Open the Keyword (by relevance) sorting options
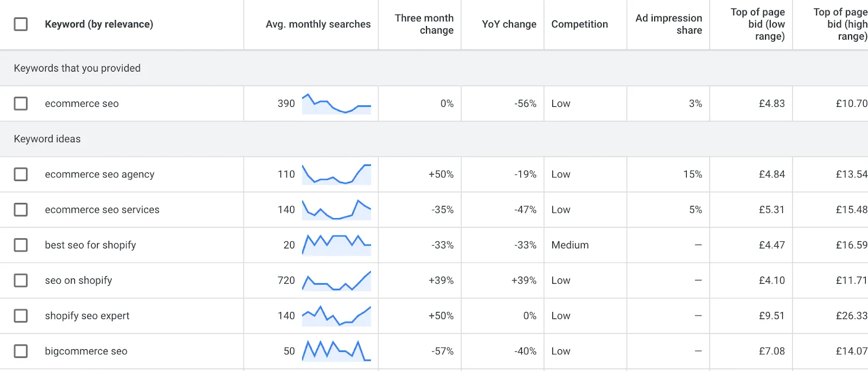Viewport: 868px width, 371px height. tap(99, 24)
